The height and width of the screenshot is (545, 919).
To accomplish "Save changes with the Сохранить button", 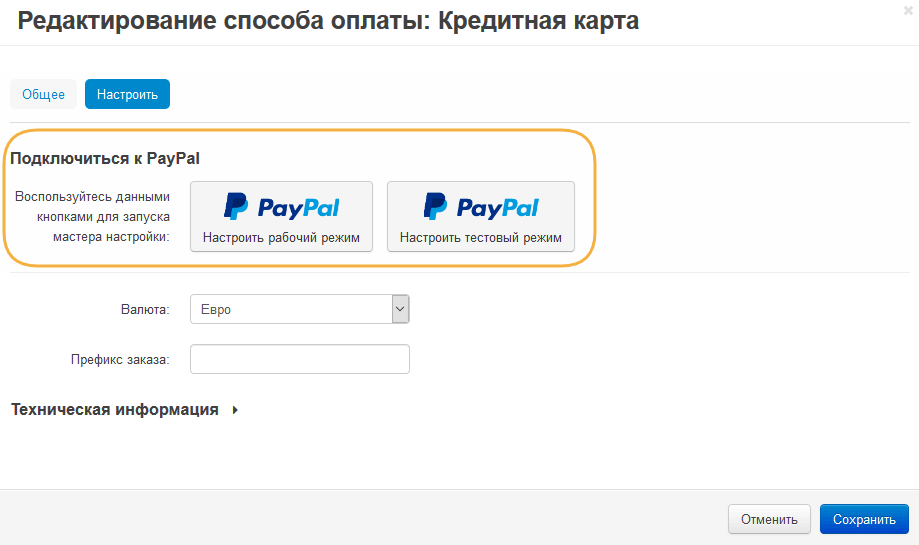I will pyautogui.click(x=864, y=519).
